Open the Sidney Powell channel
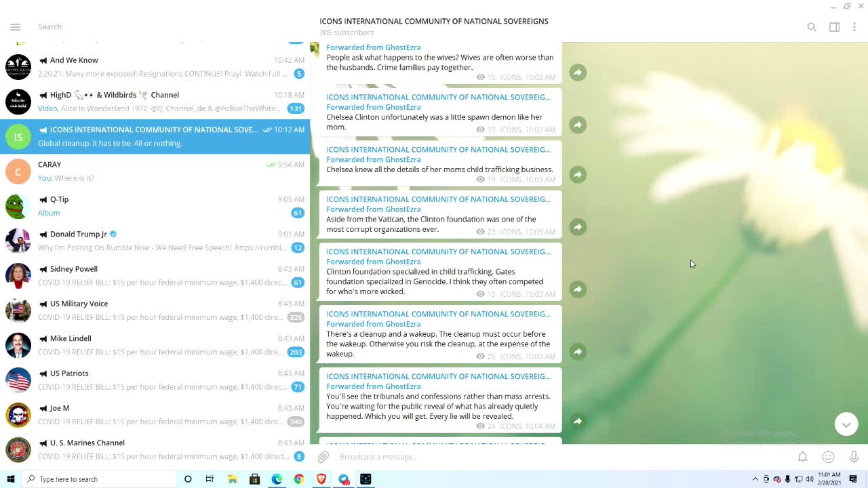This screenshot has height=488, width=868. (x=155, y=276)
